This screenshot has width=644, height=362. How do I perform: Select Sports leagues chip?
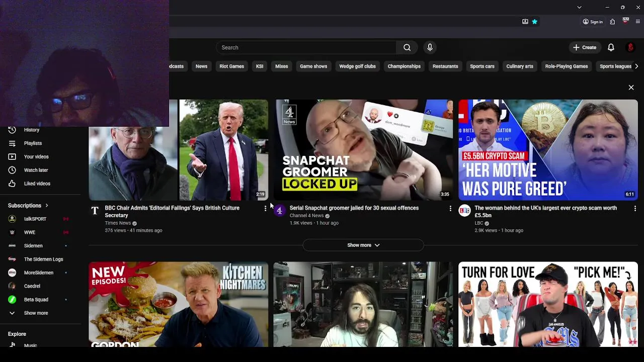[x=615, y=66]
